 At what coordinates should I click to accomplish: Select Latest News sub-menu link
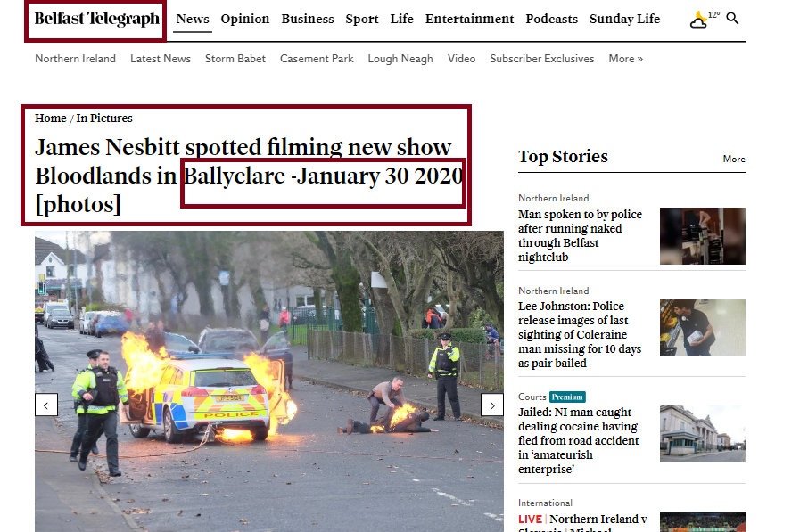point(161,59)
